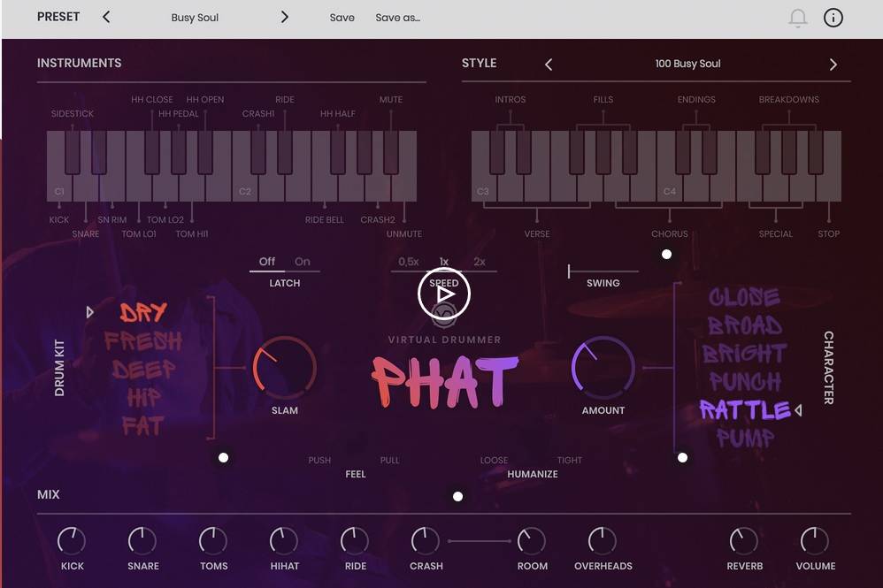Open the info icon in top bar
The width and height of the screenshot is (883, 588).
[x=833, y=18]
